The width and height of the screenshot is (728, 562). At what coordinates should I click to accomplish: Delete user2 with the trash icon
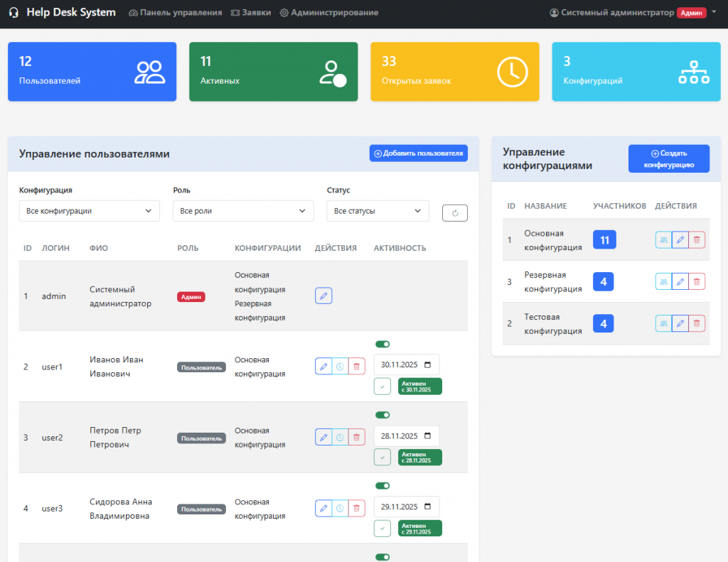point(357,437)
